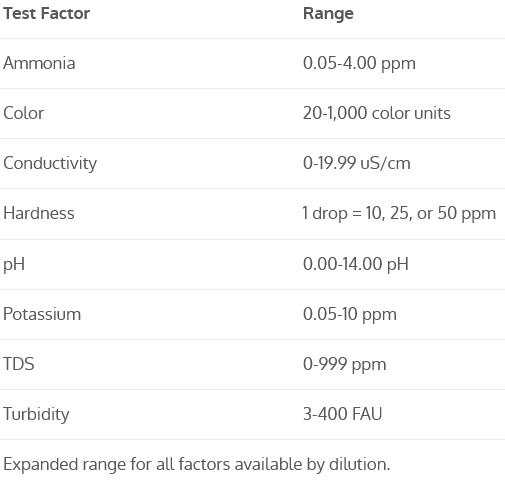Select the 0.05-4.00 ppm range value
The width and height of the screenshot is (505, 480).
359,63
